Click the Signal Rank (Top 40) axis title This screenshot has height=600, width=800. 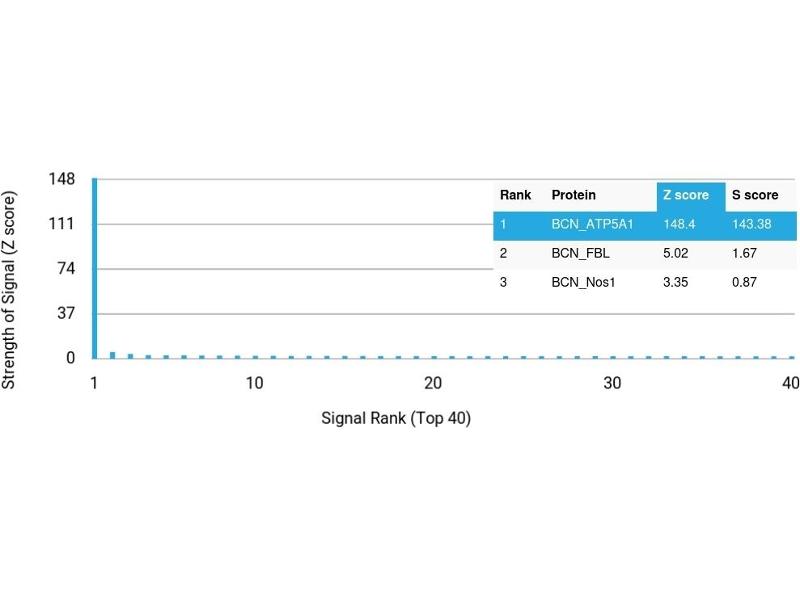pyautogui.click(x=396, y=418)
